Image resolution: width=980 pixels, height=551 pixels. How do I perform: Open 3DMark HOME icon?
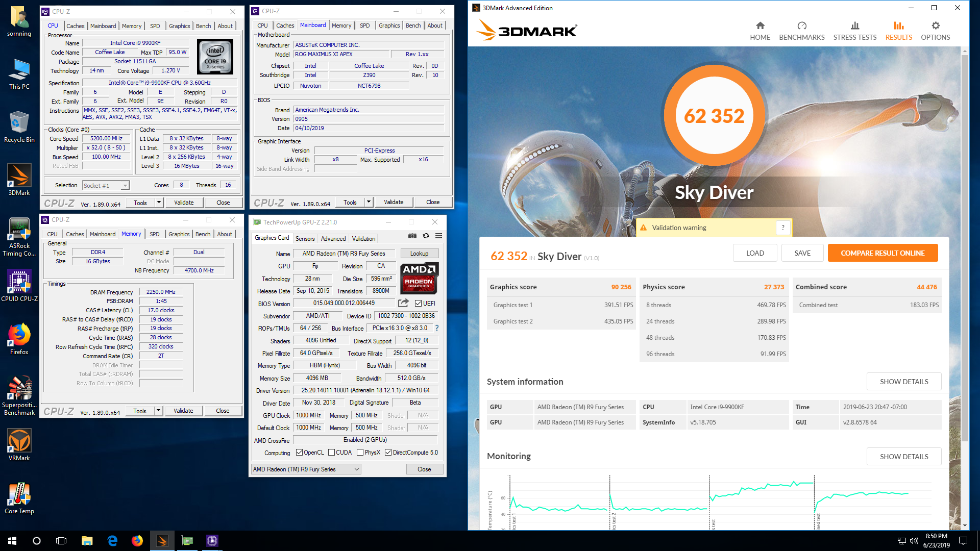(760, 26)
